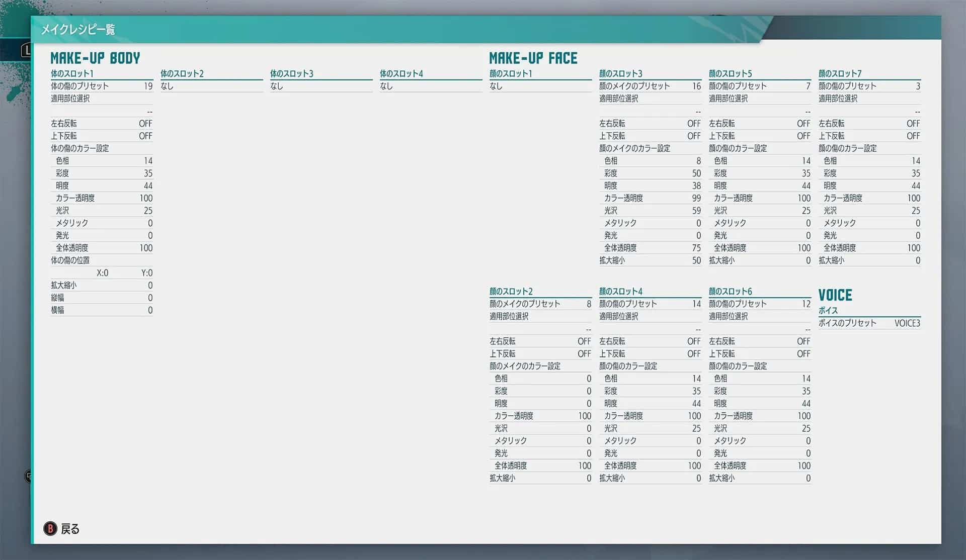966x560 pixels.
Task: Toggle 上下反転 OFF in 顔のスロット7
Action: (913, 136)
